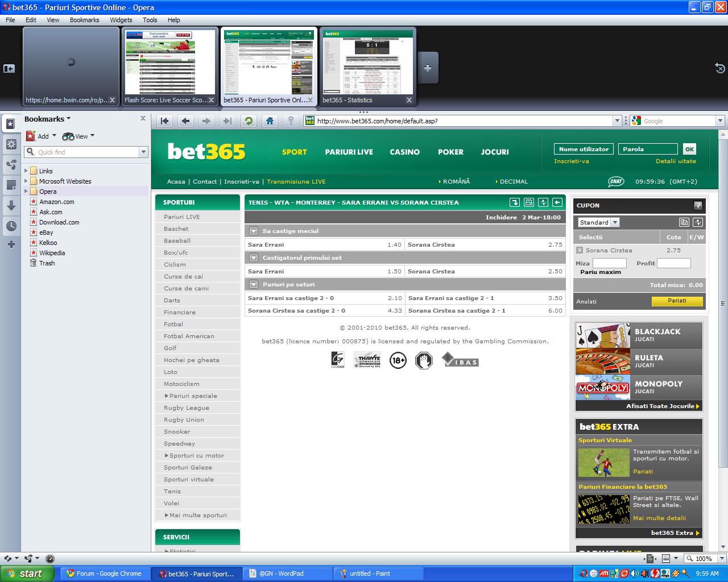Click the OK login button

pyautogui.click(x=689, y=149)
